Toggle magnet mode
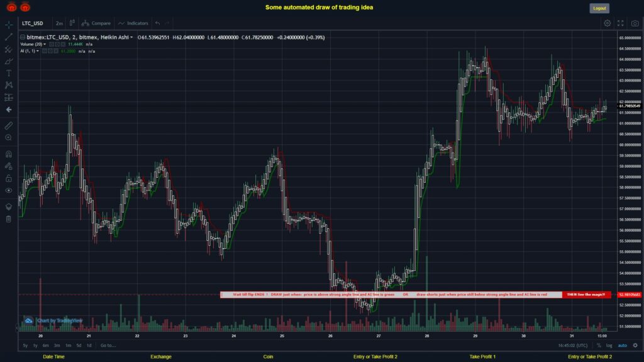The height and width of the screenshot is (362, 644). point(9,155)
